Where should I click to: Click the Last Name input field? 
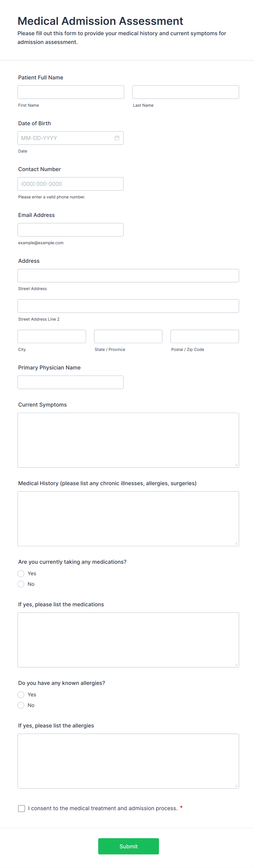coord(185,92)
